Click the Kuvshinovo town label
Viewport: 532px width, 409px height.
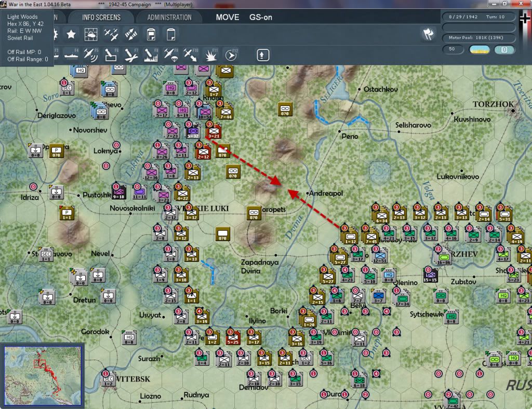click(472, 119)
